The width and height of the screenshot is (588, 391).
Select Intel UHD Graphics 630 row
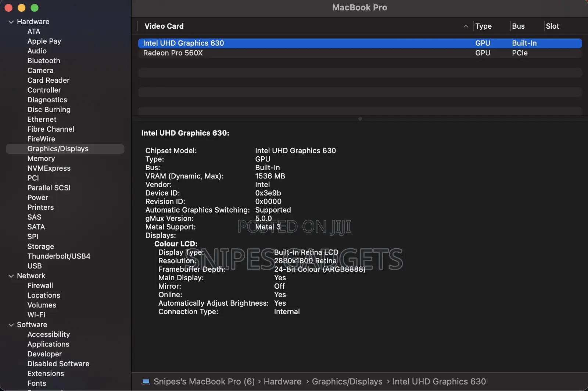pos(360,43)
